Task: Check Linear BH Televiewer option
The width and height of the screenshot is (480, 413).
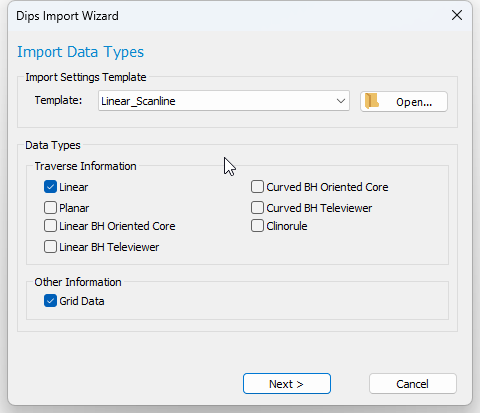Action: pyautogui.click(x=50, y=247)
